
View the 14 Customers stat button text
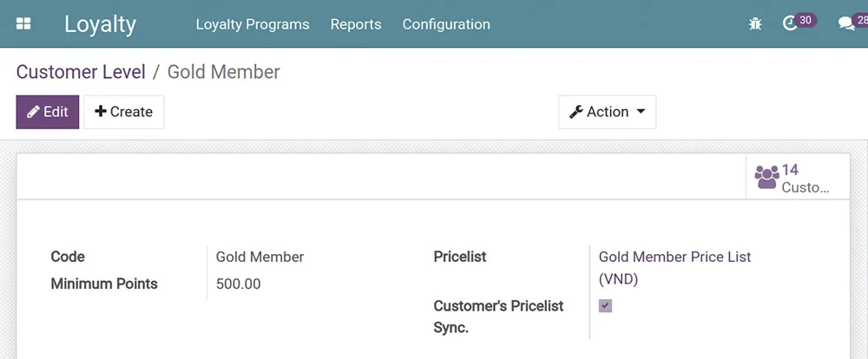pos(805,179)
